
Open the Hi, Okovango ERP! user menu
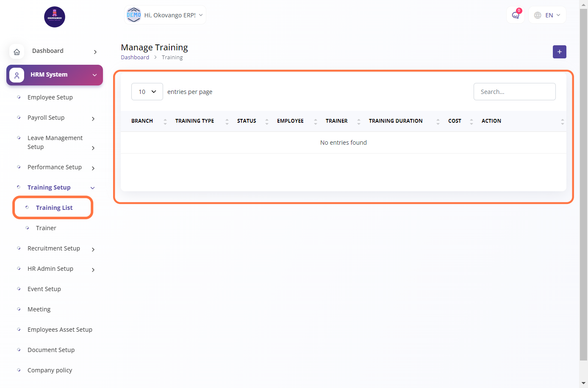[x=165, y=15]
